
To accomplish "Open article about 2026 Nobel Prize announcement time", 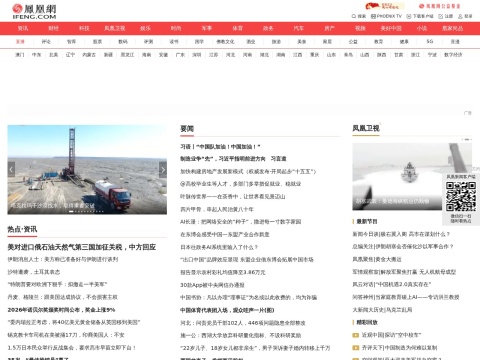I will pos(61,310).
